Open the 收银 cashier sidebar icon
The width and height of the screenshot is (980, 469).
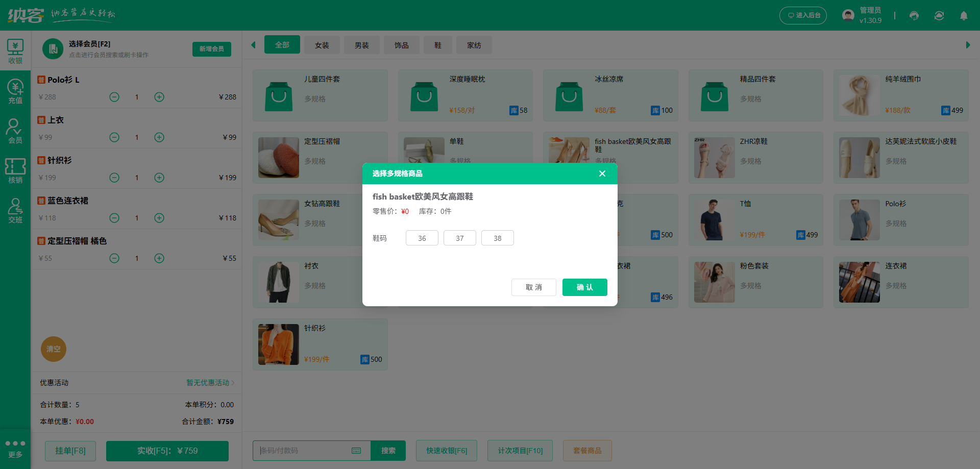pyautogui.click(x=15, y=51)
